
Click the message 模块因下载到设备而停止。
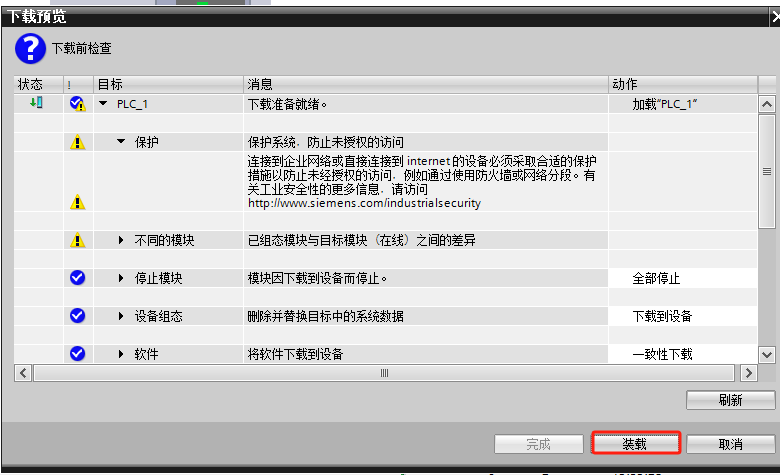[x=317, y=278]
